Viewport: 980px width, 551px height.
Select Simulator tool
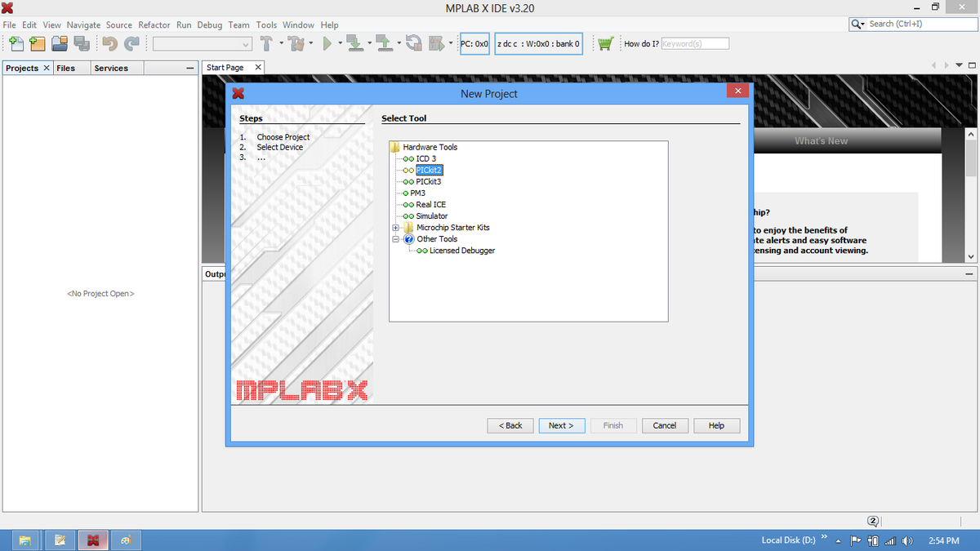point(432,216)
